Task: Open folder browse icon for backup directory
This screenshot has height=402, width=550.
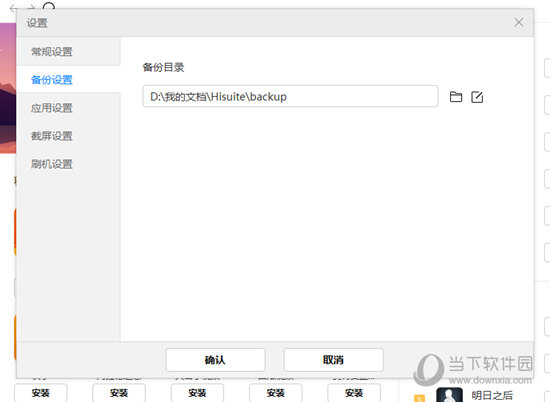Action: 456,97
